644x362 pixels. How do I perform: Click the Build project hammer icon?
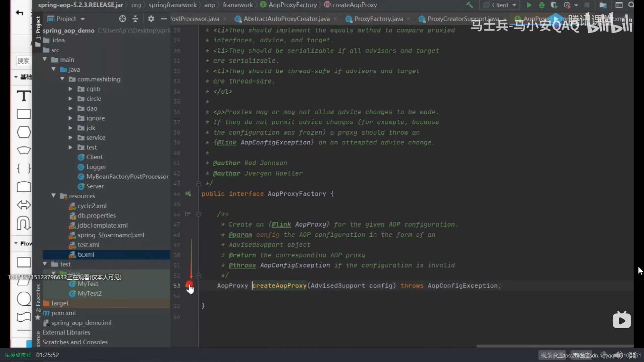pyautogui.click(x=470, y=5)
